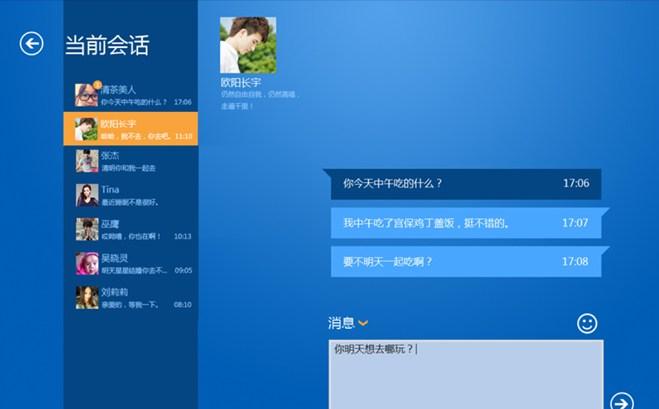659x409 pixels.
Task: Click 吴晓灵's avatar thumbnail
Action: [87, 264]
